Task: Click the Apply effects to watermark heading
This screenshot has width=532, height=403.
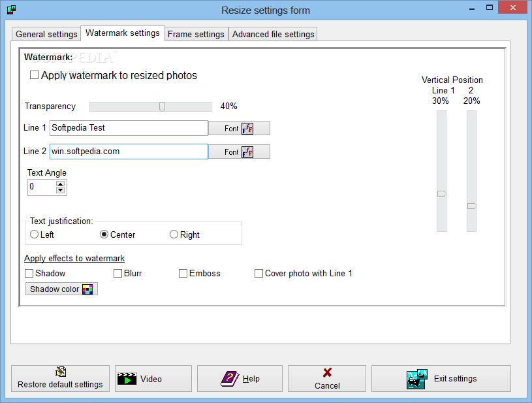Action: tap(74, 259)
